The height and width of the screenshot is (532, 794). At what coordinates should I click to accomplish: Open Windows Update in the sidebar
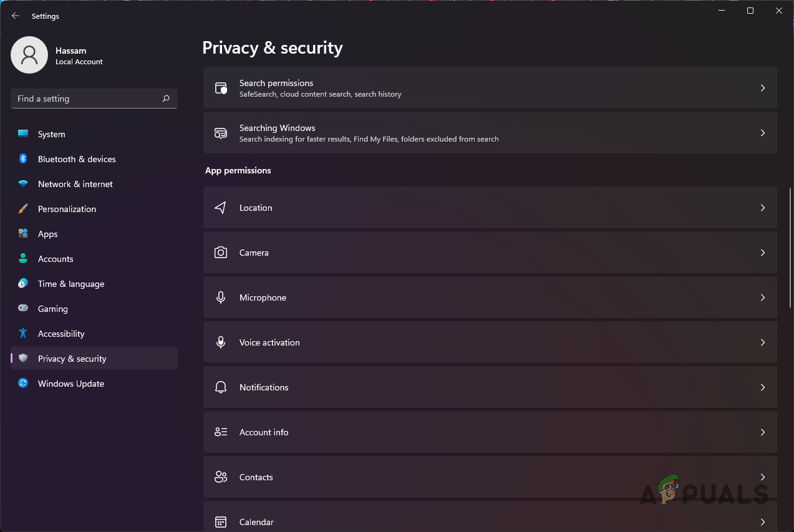70,384
